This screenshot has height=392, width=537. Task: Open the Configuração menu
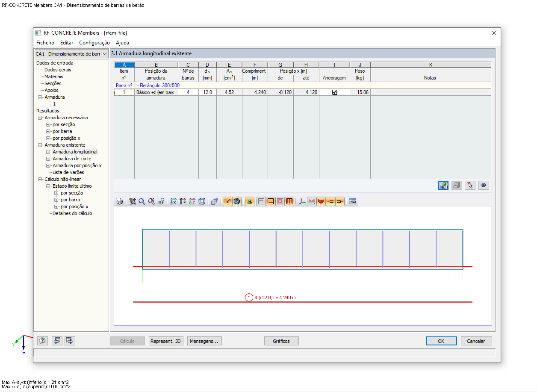[94, 43]
